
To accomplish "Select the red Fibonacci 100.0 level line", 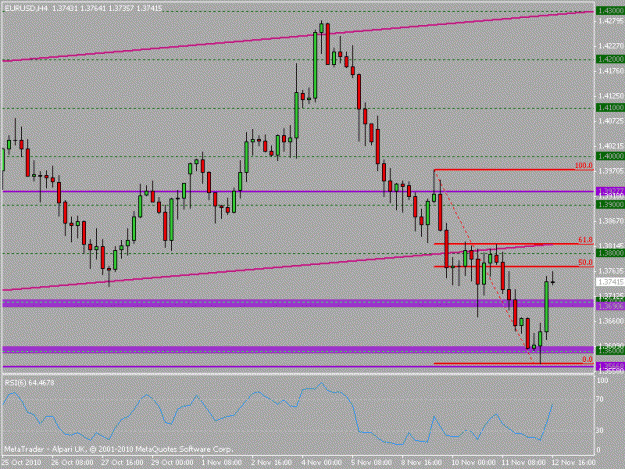I will tap(513, 170).
